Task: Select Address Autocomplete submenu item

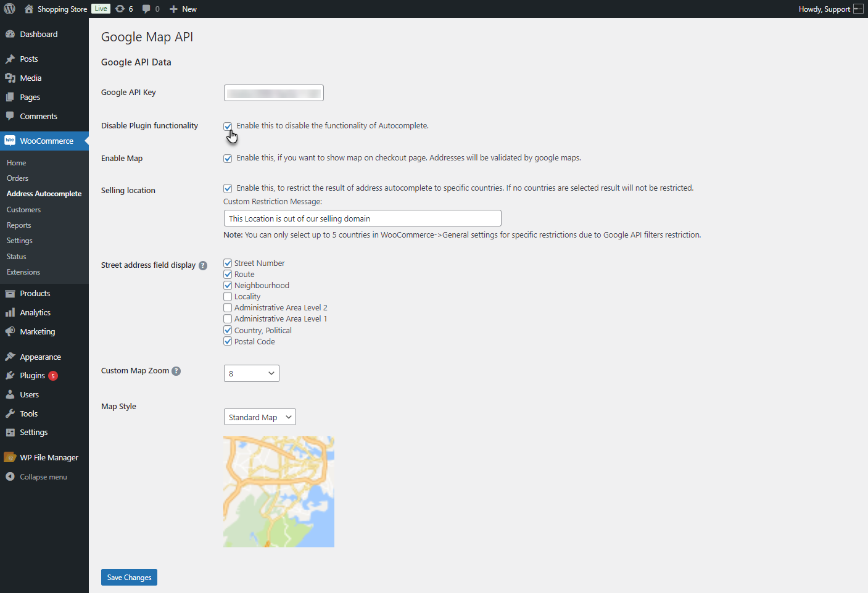Action: coord(44,194)
